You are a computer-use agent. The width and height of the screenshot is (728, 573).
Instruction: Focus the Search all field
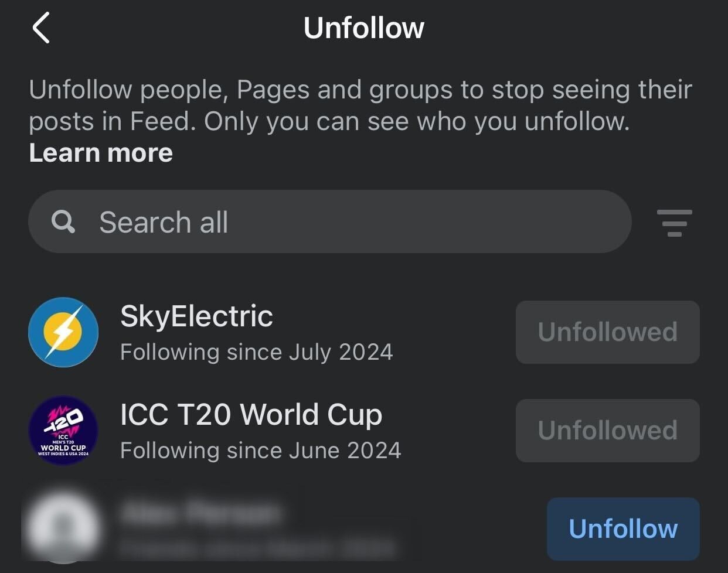tap(352, 222)
